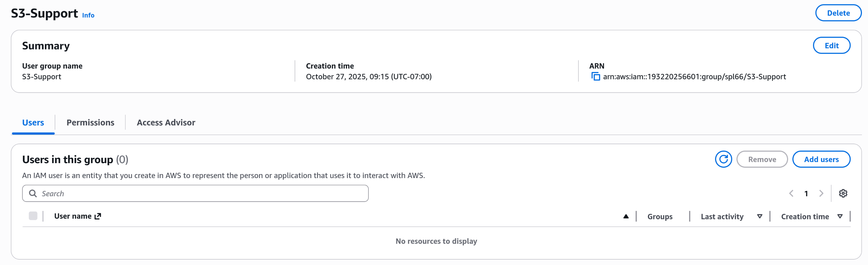This screenshot has width=868, height=265.
Task: Focus the users Search field
Action: click(x=200, y=193)
